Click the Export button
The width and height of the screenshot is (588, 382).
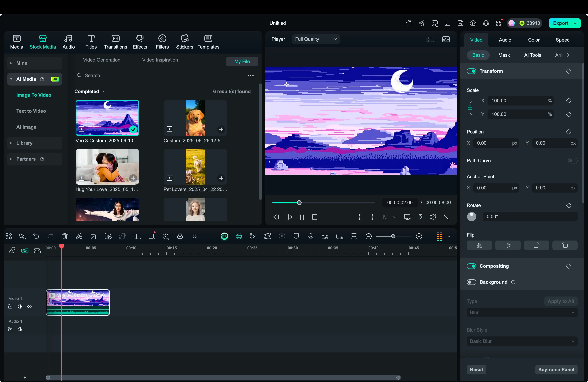(x=561, y=23)
